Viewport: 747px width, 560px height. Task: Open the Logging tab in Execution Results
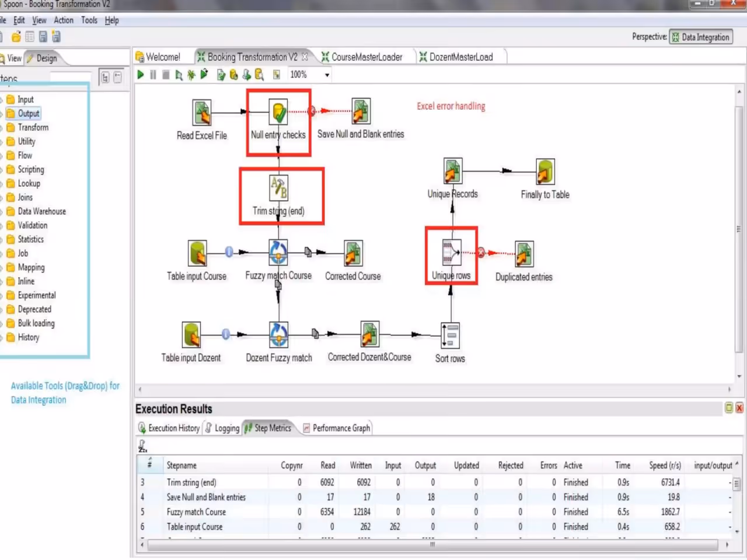[x=222, y=428]
